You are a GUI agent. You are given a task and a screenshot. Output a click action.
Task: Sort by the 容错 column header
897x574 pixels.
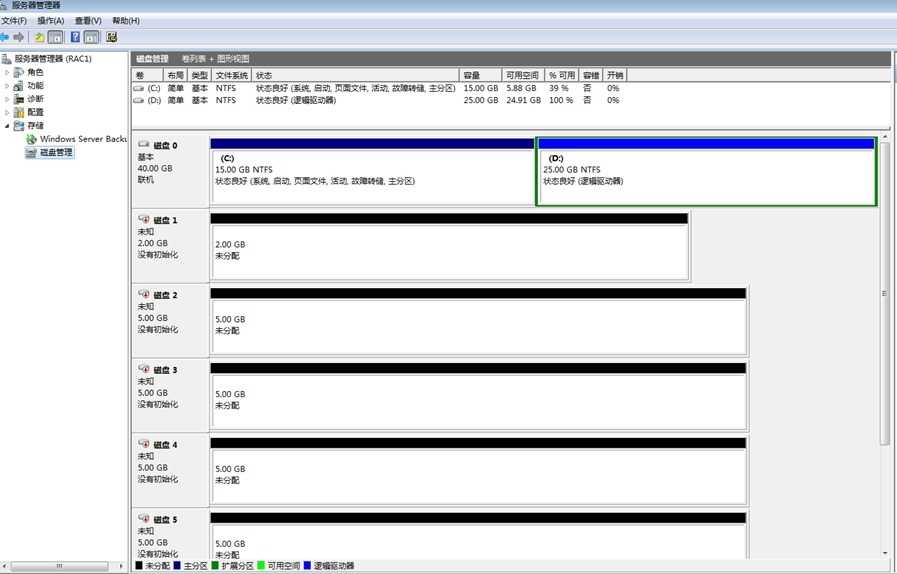[590, 76]
